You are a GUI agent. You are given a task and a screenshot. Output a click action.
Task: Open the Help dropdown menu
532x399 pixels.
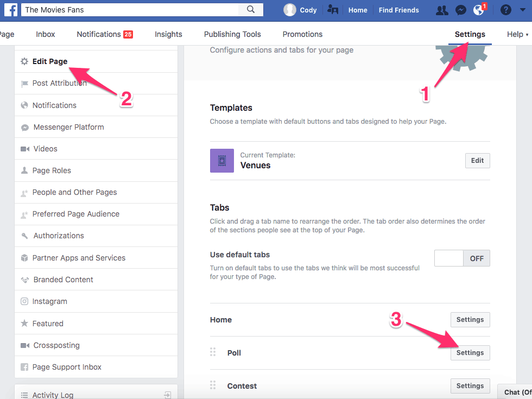[x=516, y=34]
